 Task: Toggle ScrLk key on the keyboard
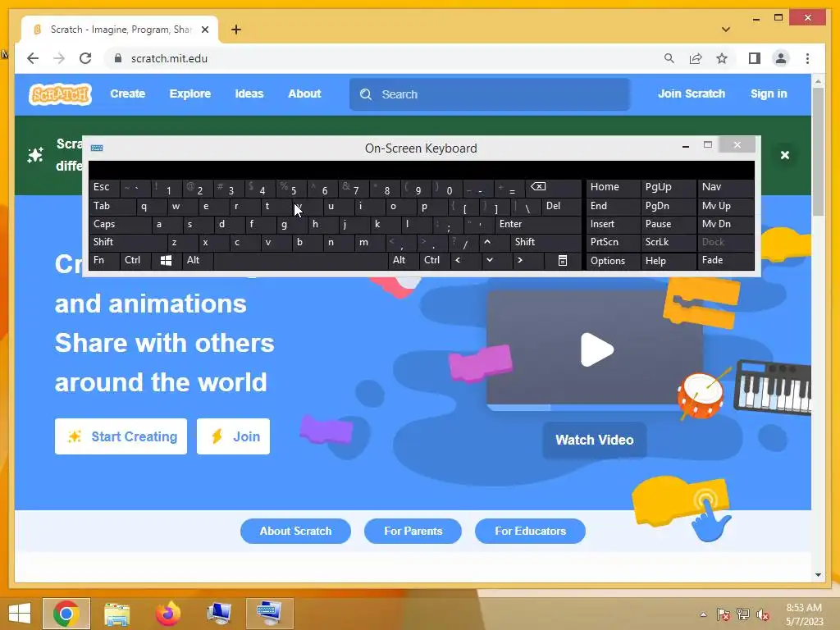coord(668,242)
